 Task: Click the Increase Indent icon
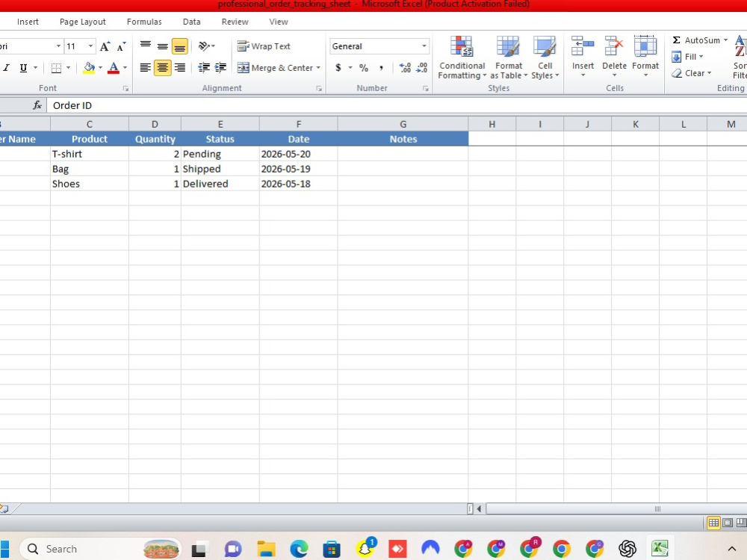click(x=220, y=68)
